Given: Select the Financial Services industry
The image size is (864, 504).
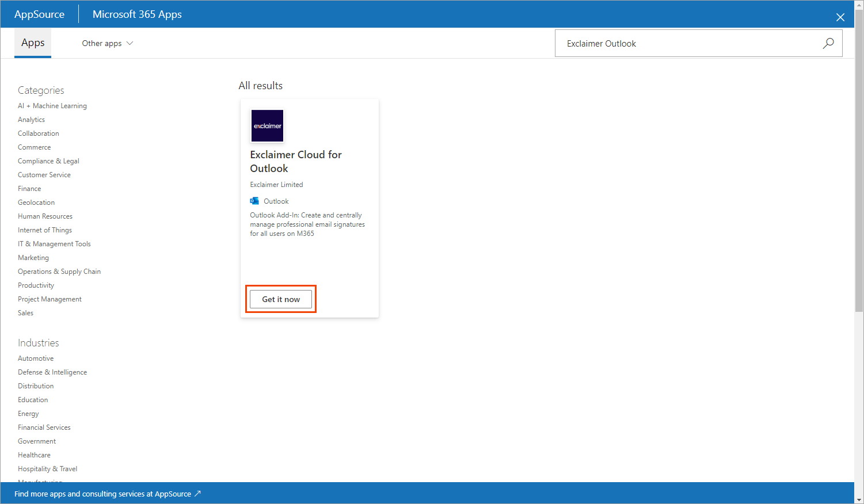Looking at the screenshot, I should click(x=44, y=427).
